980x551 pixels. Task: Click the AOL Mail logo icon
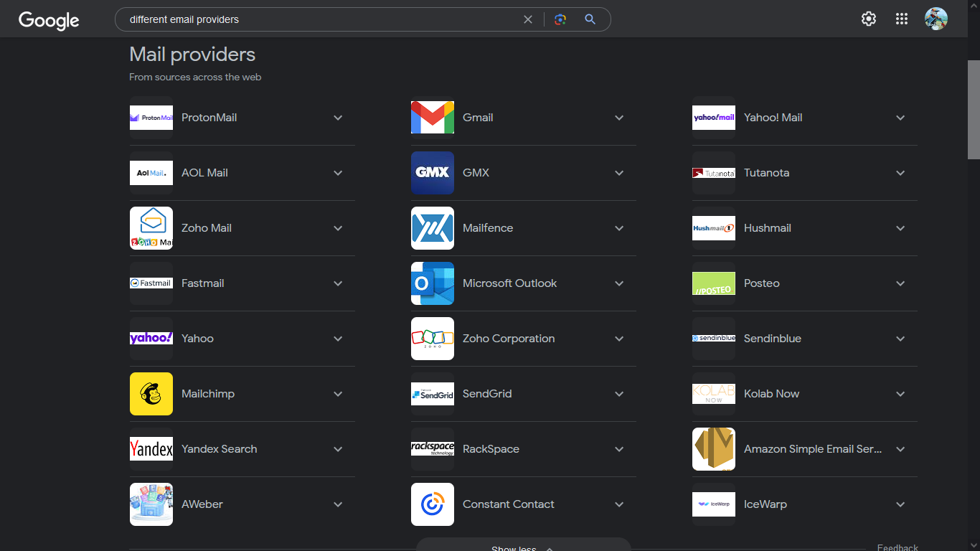(151, 173)
